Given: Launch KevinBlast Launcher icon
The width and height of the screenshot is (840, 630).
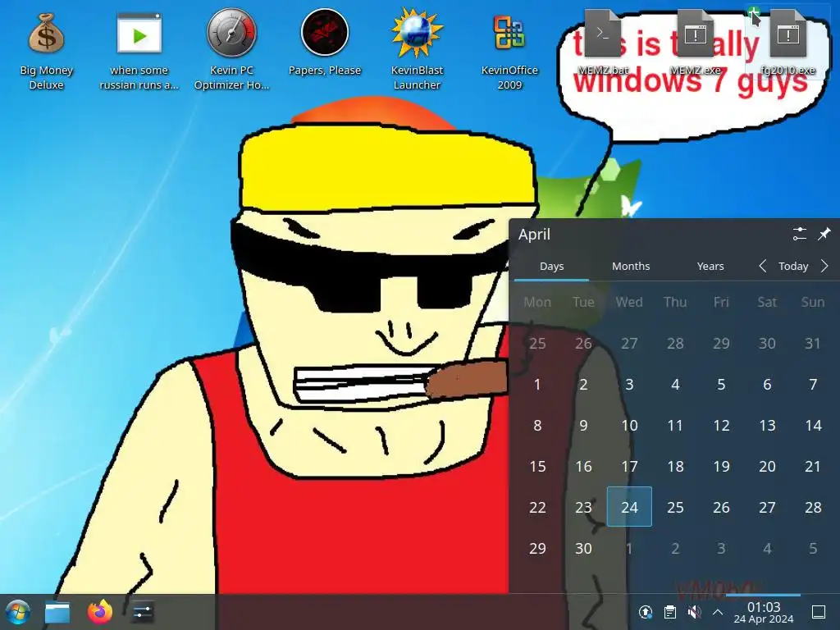Looking at the screenshot, I should [417, 51].
